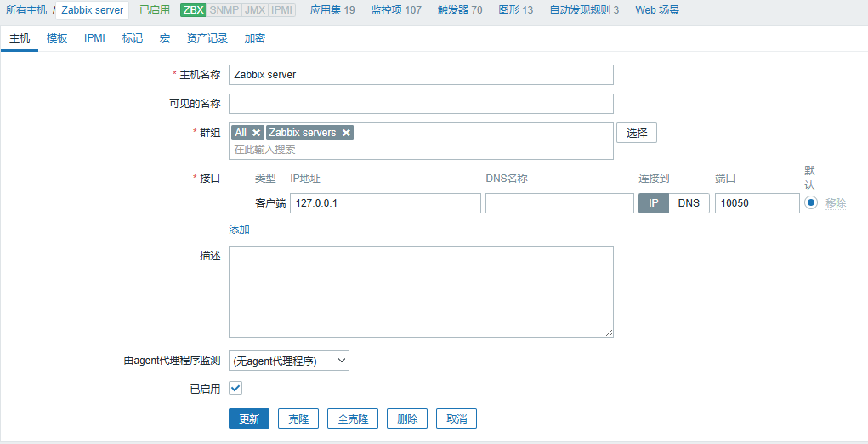Viewport: 868px width, 444px height.
Task: Click the IPMI availability indicator
Action: pos(281,10)
